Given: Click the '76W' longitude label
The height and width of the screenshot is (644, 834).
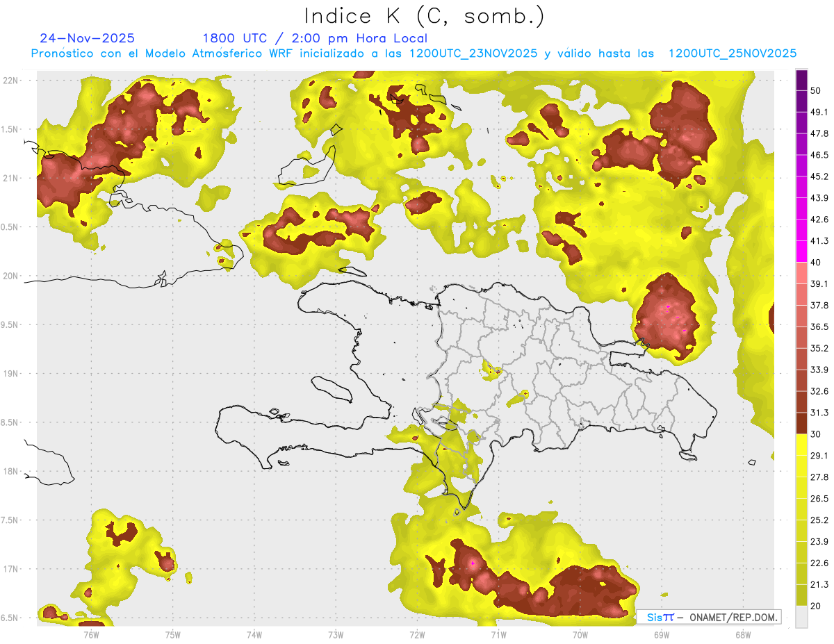Looking at the screenshot, I should [x=91, y=634].
